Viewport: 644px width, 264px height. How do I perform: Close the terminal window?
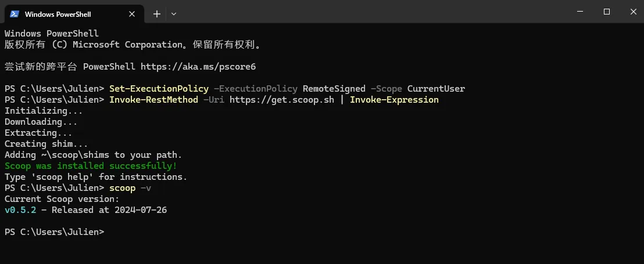[x=633, y=12]
